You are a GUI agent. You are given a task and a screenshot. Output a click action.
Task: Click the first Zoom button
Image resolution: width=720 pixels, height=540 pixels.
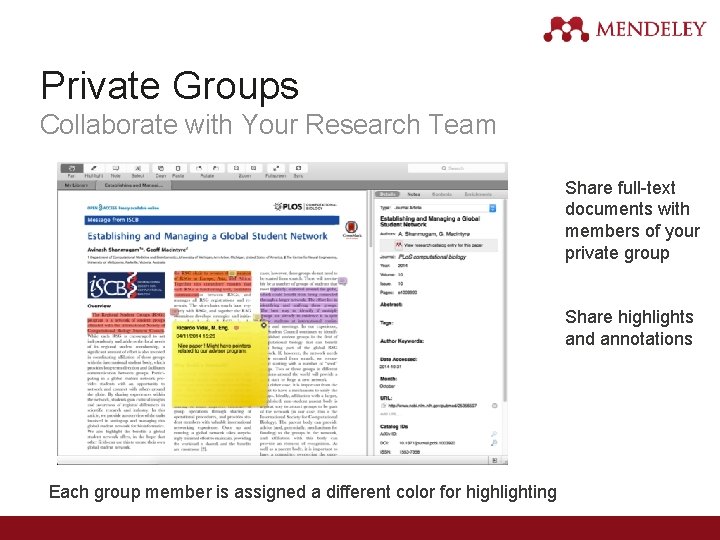[236, 169]
